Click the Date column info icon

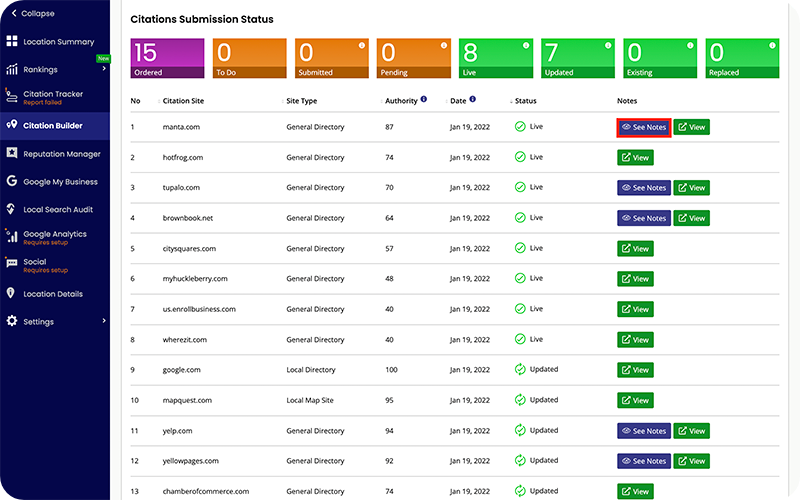[472, 100]
